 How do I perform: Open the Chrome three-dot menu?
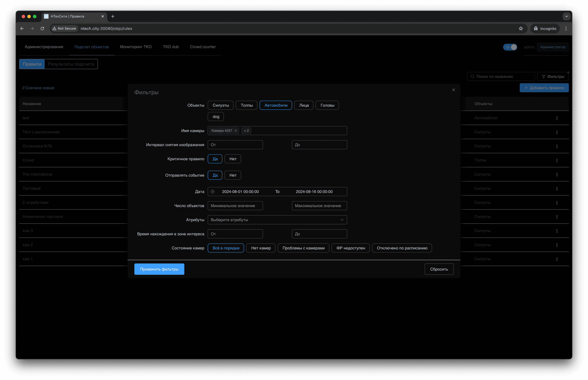pos(566,28)
